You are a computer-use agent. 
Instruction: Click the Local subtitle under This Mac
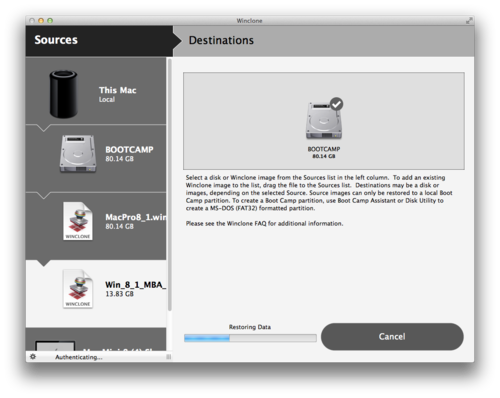(x=107, y=100)
